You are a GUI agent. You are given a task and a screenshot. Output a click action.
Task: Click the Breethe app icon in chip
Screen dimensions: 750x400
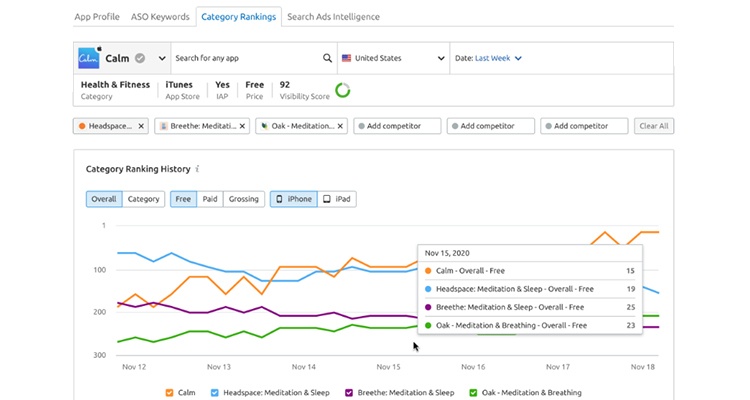(x=164, y=126)
